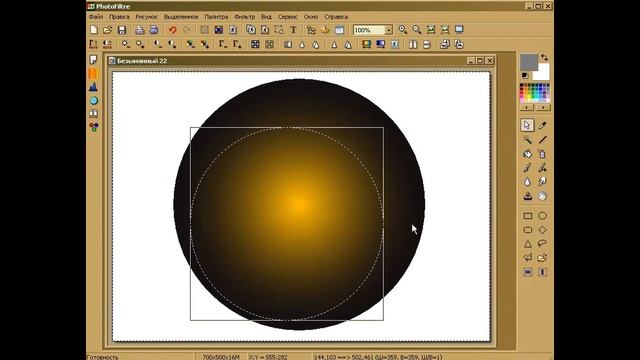This screenshot has height=360, width=640.
Task: Select the Fill bucket tool
Action: 527,154
